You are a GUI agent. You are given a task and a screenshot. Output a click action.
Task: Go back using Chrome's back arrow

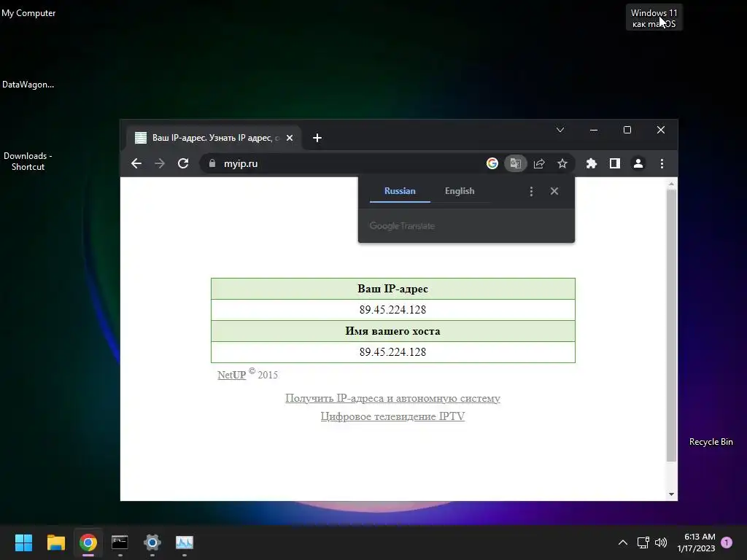[x=136, y=163]
